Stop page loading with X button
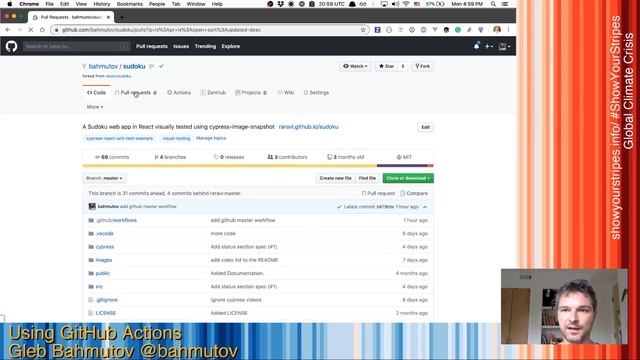The width and height of the screenshot is (640, 360). click(31, 30)
